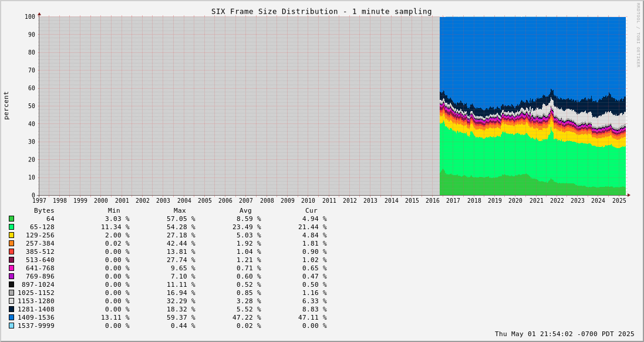Click the blue 1409-1536 legend swatch
Viewport: 644px width, 342px height.
click(12, 317)
